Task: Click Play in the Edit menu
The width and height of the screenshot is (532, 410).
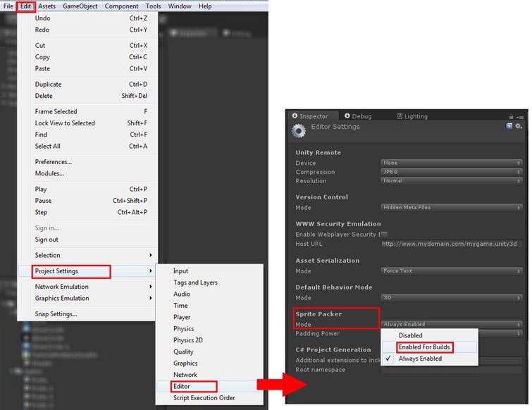Action: tap(88, 190)
